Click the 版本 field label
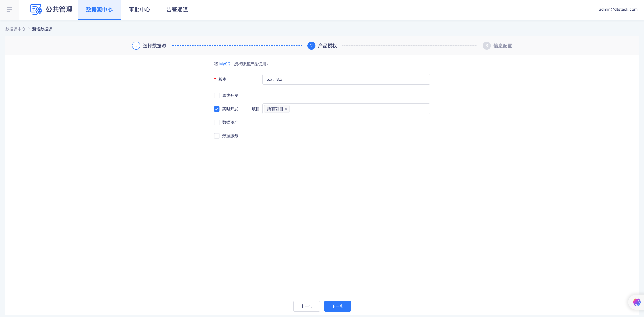644x317 pixels. tap(222, 79)
